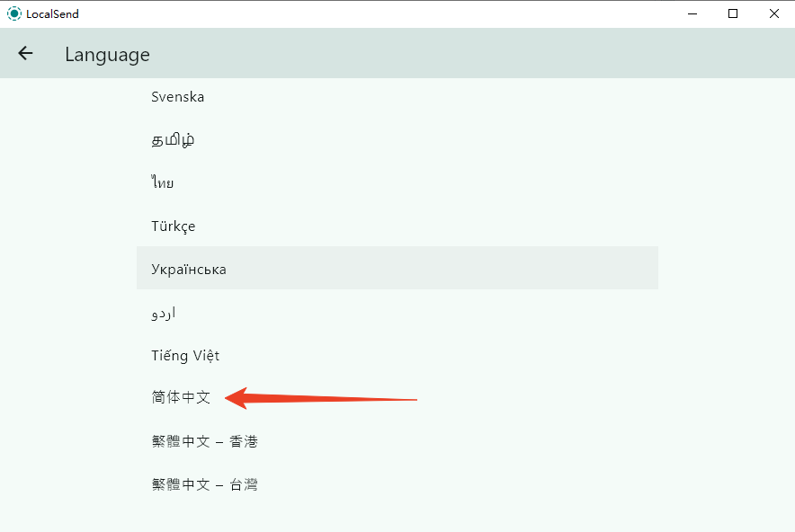The height and width of the screenshot is (532, 795).
Task: Choose اردو from the list
Action: point(165,312)
